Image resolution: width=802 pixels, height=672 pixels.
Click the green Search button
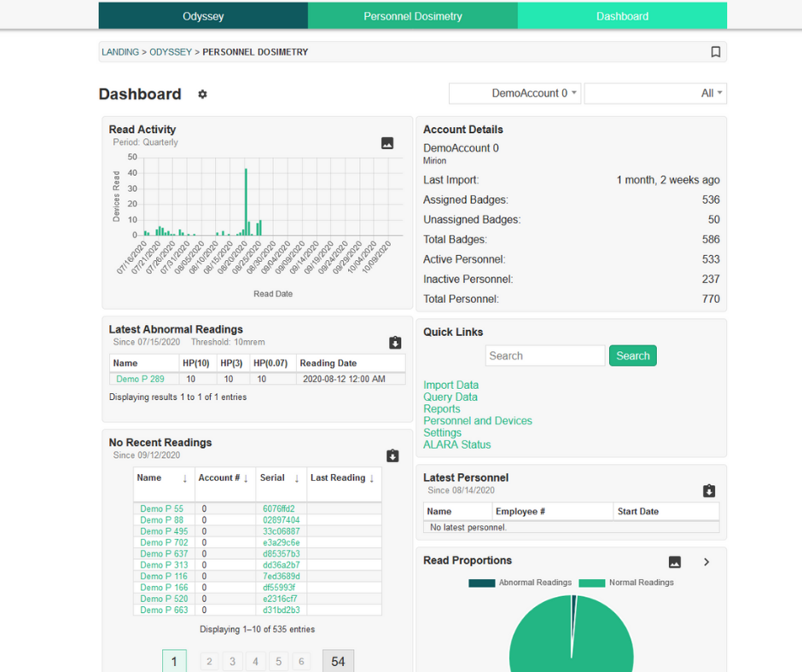click(x=633, y=356)
